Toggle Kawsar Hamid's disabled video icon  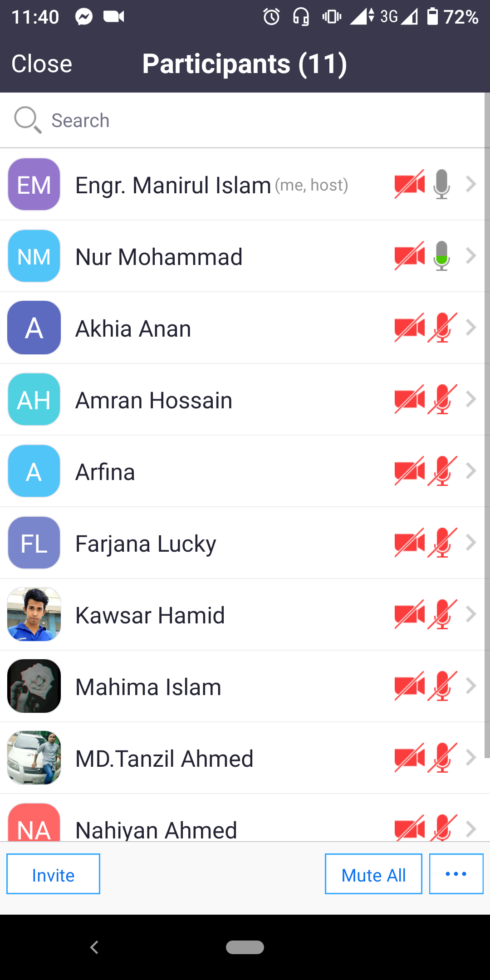(x=410, y=614)
